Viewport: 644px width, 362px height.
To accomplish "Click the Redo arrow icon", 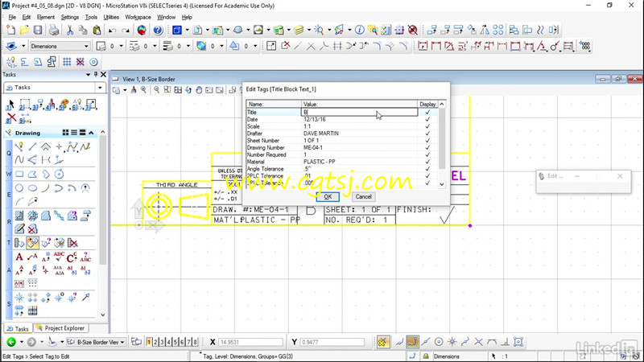I will coord(126,30).
